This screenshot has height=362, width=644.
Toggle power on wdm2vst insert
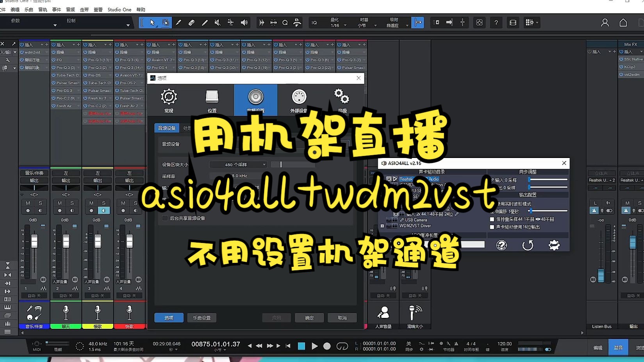22,52
